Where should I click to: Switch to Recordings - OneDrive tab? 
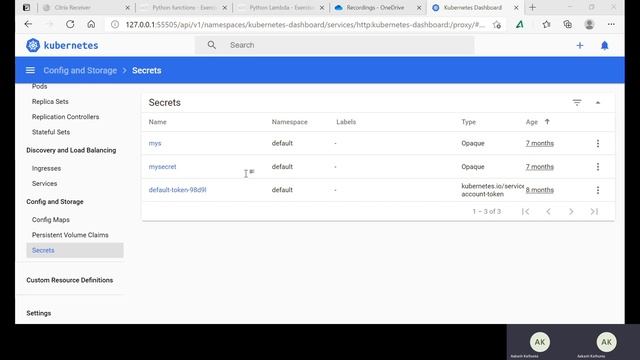pyautogui.click(x=378, y=7)
